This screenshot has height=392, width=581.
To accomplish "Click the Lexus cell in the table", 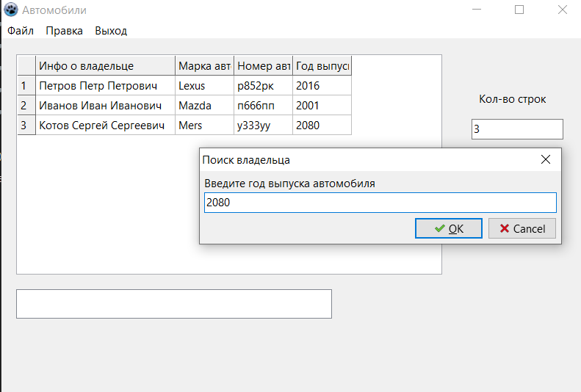I will pyautogui.click(x=192, y=86).
